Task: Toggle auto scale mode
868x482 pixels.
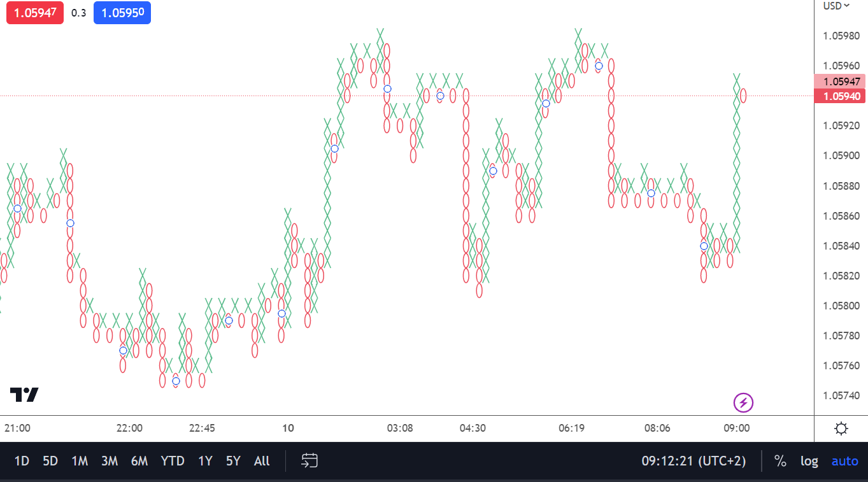Action: click(x=844, y=461)
